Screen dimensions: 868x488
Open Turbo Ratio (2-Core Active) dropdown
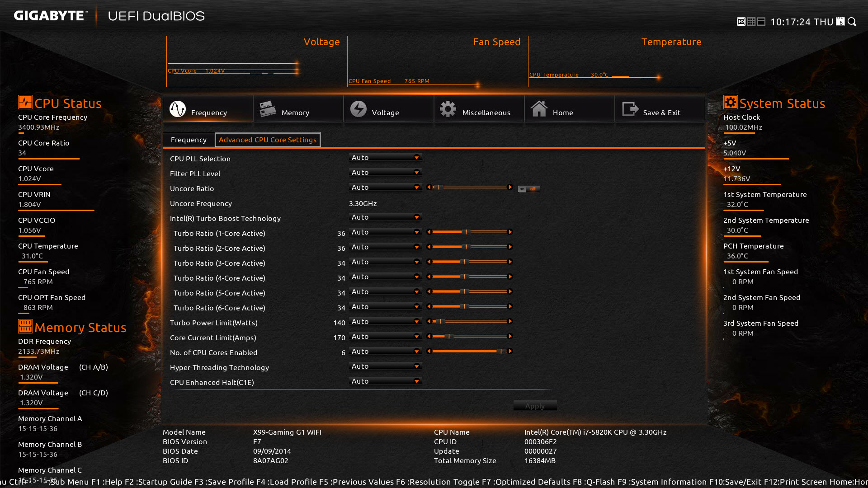[x=385, y=247]
